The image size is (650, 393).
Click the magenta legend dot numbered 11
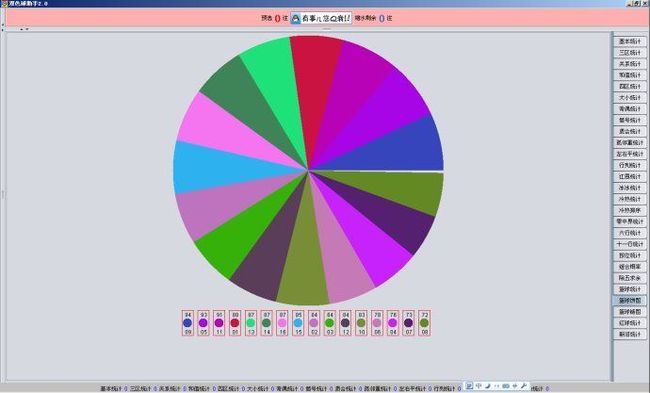point(219,323)
